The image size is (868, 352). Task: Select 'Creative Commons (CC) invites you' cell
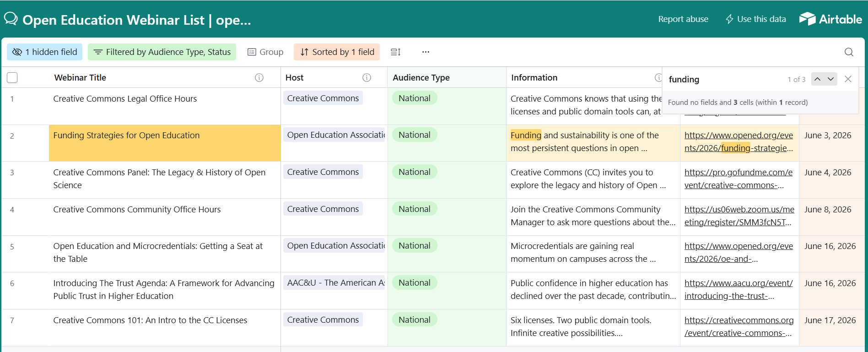point(593,180)
